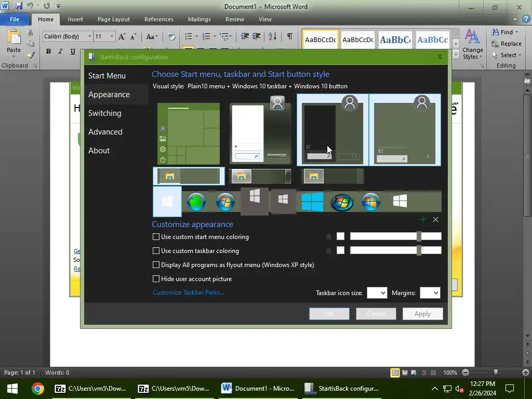Screen dimensions: 532x399
Task: Click the start menu color swatch
Action: (340, 236)
